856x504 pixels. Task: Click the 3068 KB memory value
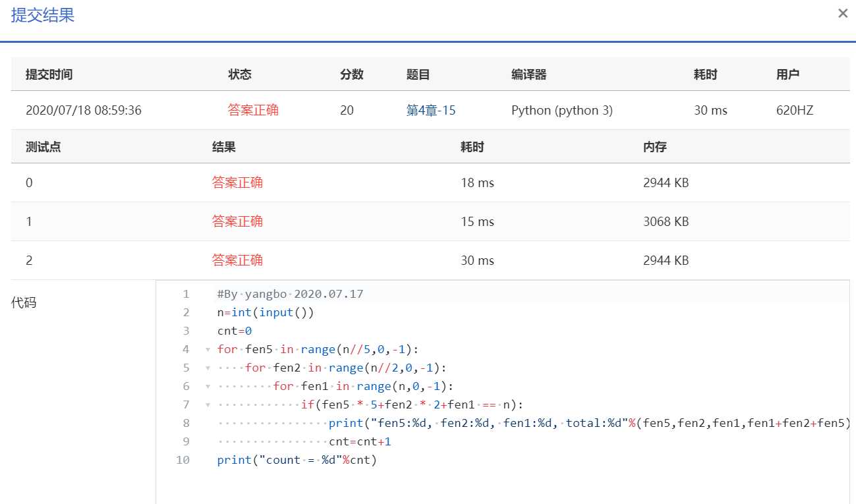click(x=666, y=221)
